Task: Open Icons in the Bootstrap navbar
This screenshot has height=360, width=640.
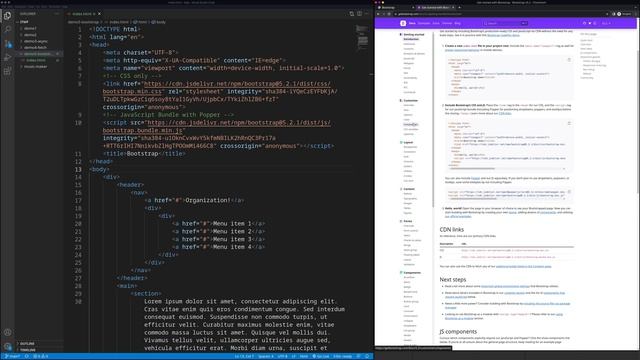Action: tap(436, 23)
